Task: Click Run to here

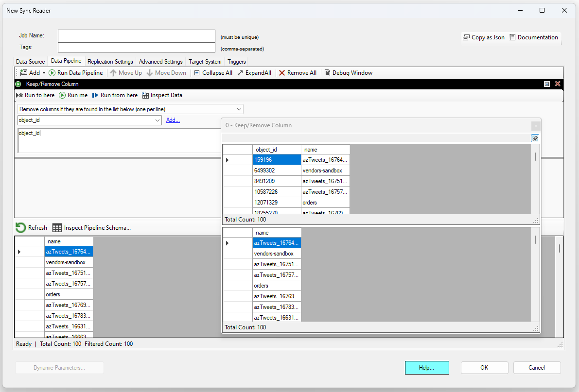Action: coord(35,95)
